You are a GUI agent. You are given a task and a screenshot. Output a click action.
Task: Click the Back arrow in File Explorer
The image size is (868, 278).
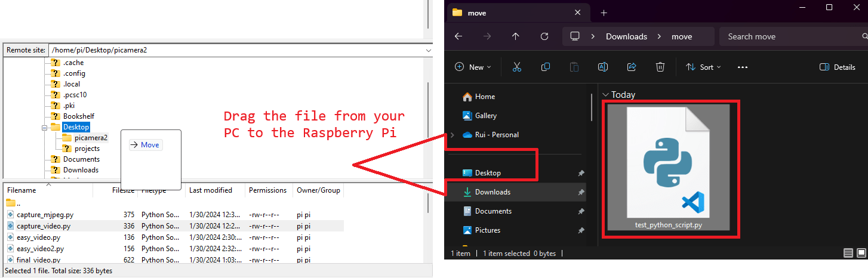point(458,36)
